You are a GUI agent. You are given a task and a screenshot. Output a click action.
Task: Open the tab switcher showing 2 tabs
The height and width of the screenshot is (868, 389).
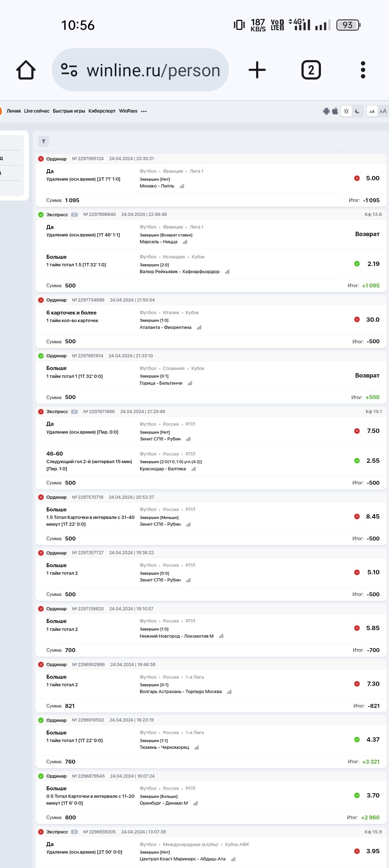click(x=311, y=70)
